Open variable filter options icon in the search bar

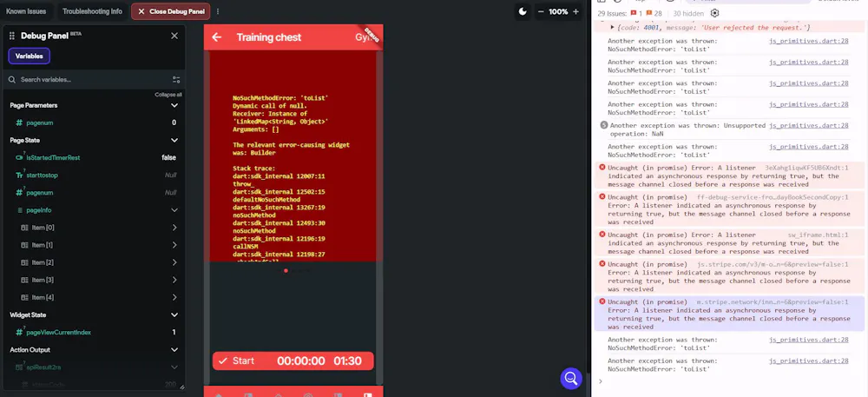pyautogui.click(x=176, y=80)
